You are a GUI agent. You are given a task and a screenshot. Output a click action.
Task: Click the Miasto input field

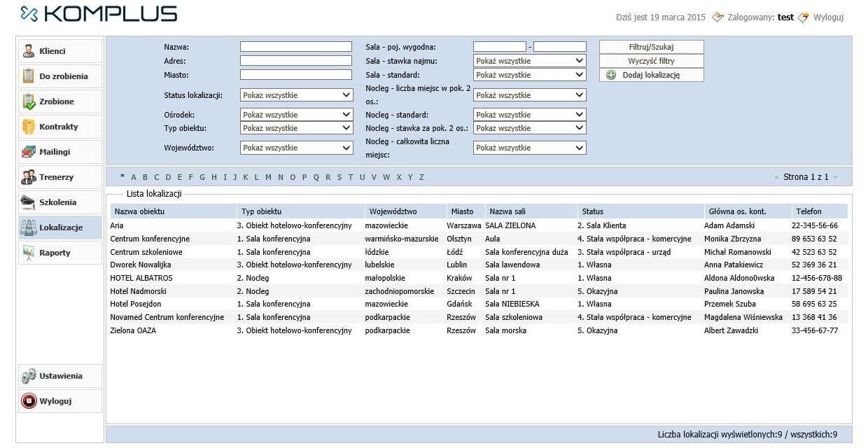pyautogui.click(x=296, y=75)
